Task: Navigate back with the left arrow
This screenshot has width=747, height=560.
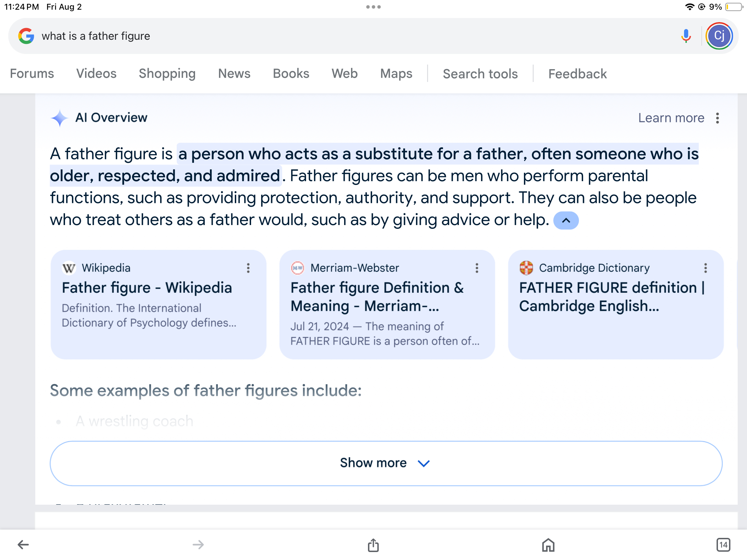Action: click(23, 545)
